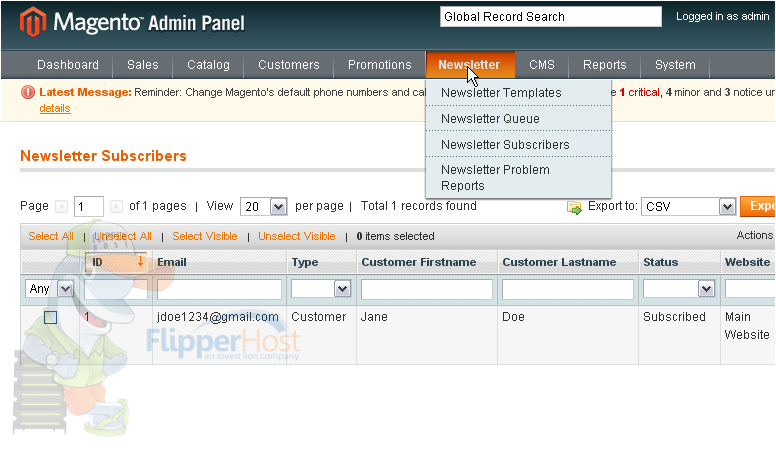Viewport: 776px width, 450px height.
Task: Click the Global Record Search field
Action: pos(551,17)
